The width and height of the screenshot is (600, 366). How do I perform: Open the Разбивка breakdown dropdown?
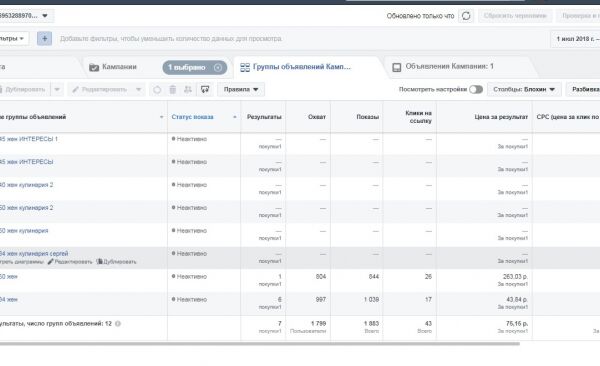pos(584,90)
